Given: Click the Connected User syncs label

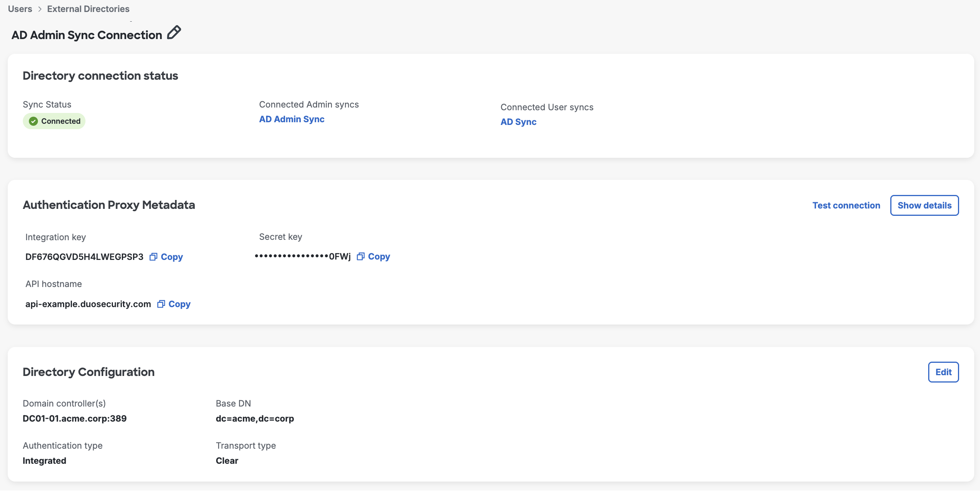Looking at the screenshot, I should click(547, 107).
